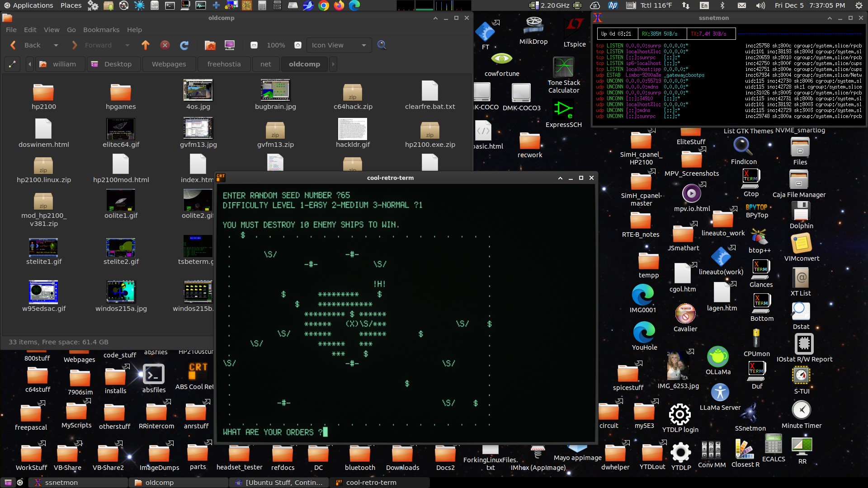Open the bugbrain.jpg thumbnail
This screenshot has width=868, height=488.
click(275, 90)
